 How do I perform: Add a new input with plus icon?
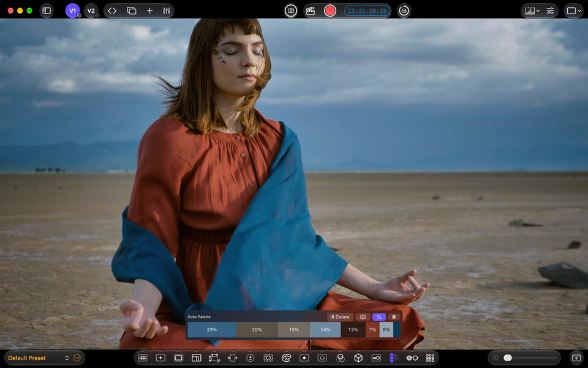click(x=149, y=11)
